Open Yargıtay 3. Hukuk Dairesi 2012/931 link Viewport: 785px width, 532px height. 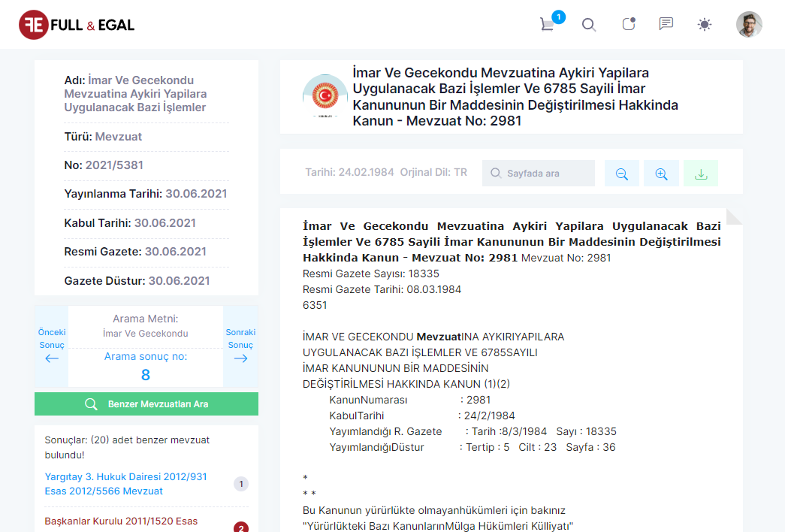click(x=125, y=484)
